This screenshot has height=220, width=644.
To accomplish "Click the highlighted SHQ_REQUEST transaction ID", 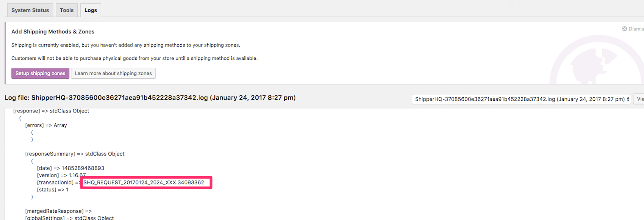I will (144, 183).
